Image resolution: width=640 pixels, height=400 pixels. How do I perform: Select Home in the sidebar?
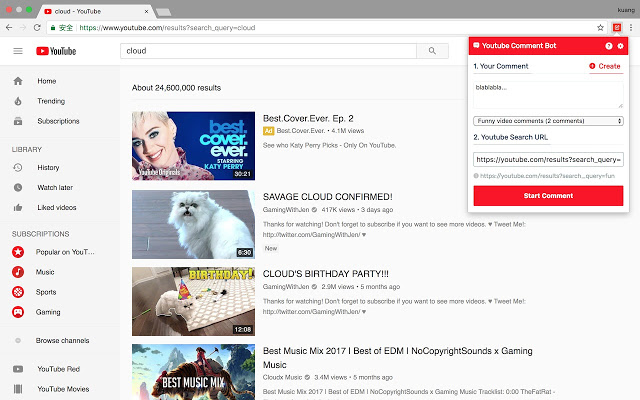tap(47, 81)
